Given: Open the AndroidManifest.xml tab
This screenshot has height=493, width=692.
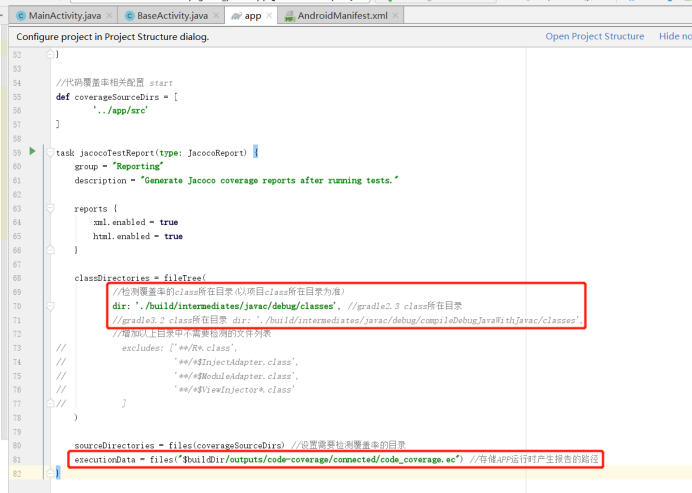Looking at the screenshot, I should (x=342, y=16).
